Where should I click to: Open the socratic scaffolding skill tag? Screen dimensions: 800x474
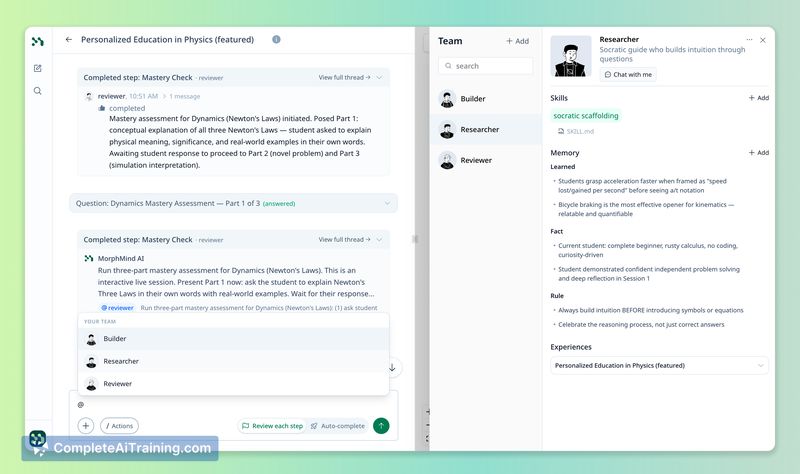[586, 116]
